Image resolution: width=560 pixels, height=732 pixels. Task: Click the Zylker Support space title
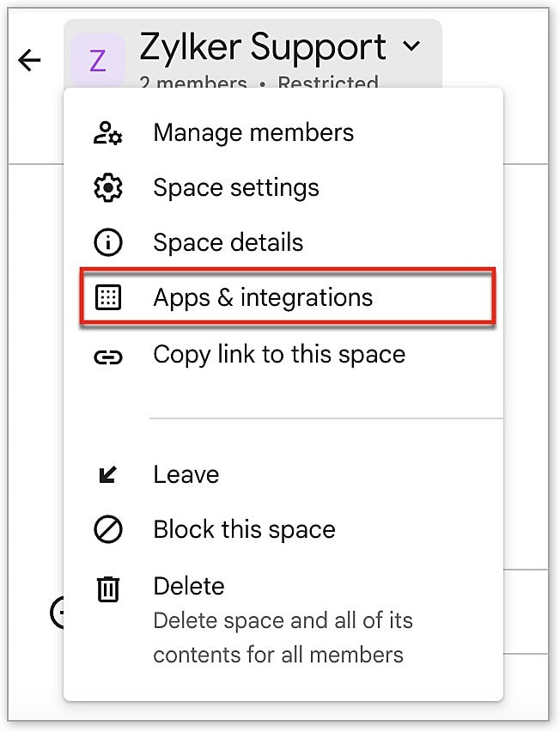pos(262,48)
